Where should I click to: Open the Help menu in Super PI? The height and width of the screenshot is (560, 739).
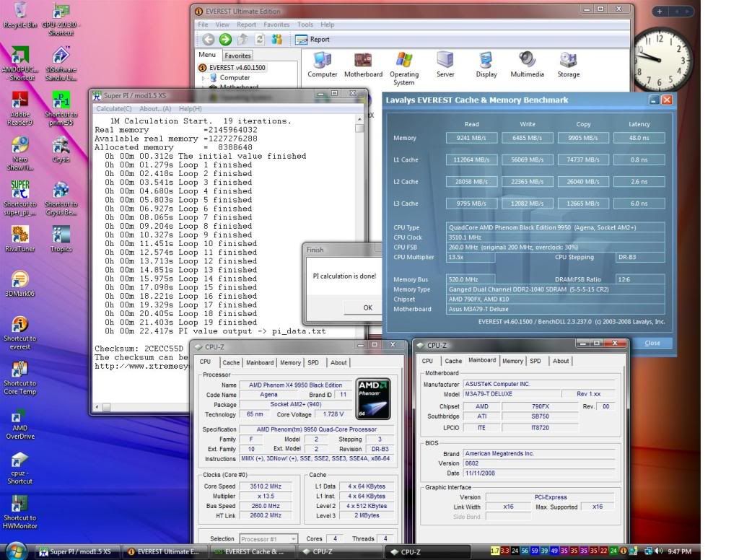(x=191, y=108)
